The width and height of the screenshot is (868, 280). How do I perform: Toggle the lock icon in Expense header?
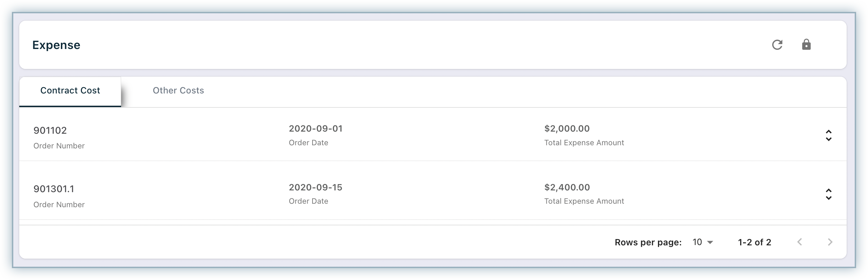806,44
